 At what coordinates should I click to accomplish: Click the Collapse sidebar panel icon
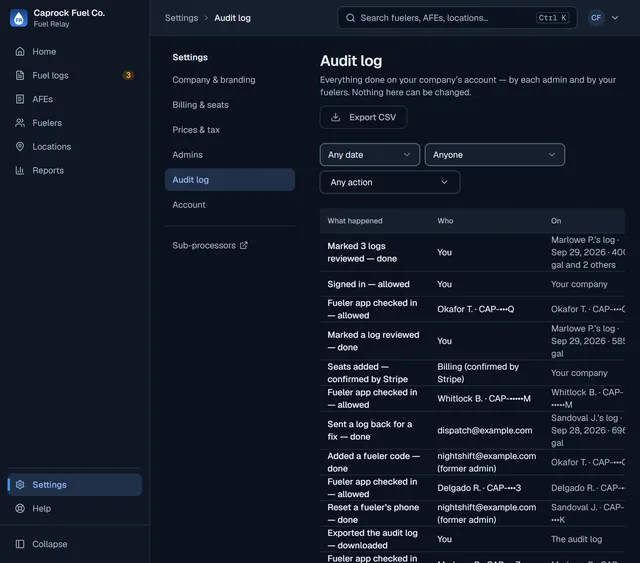point(20,544)
